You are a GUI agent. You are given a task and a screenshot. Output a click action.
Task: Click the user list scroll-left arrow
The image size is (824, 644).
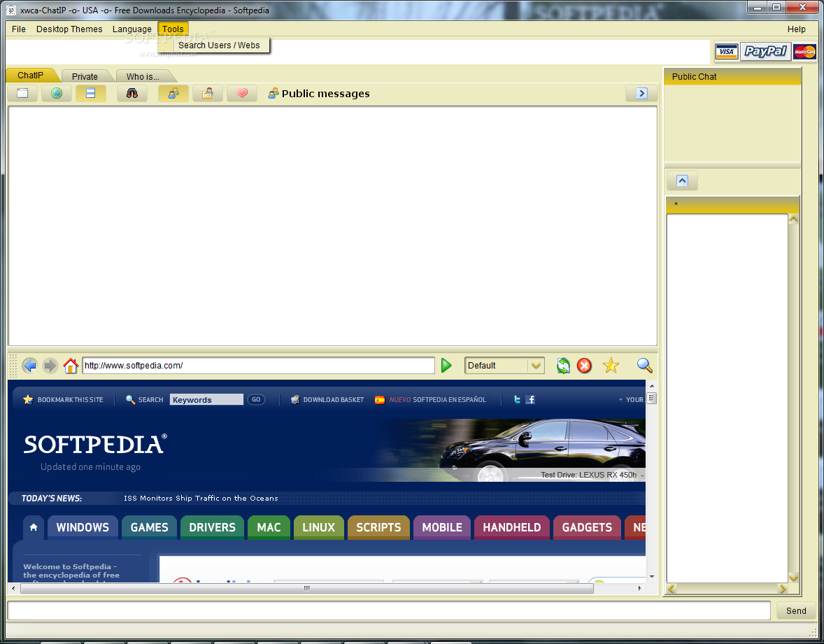672,589
